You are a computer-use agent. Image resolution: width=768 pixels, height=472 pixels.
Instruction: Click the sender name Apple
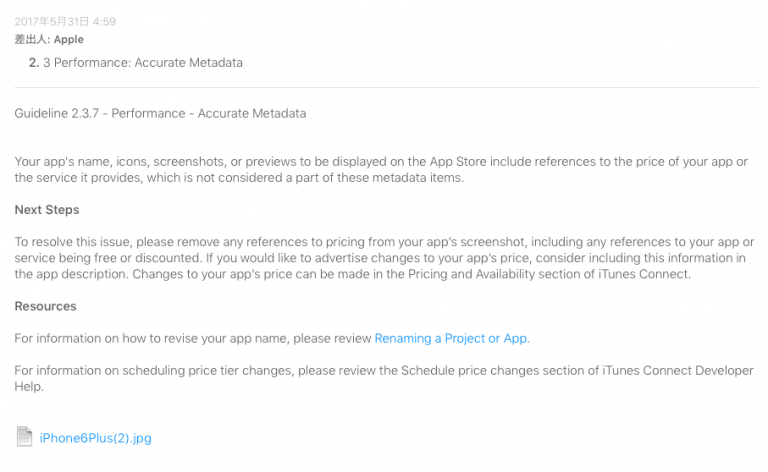point(69,39)
